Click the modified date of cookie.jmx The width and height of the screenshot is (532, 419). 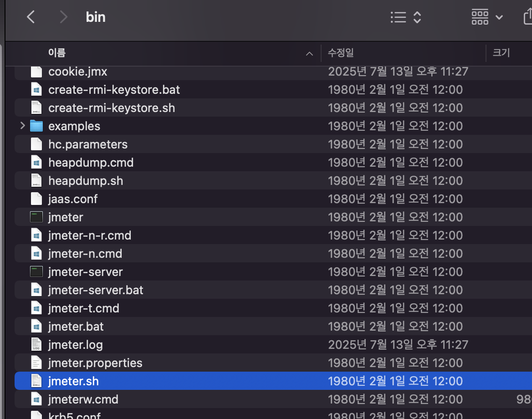pos(398,72)
